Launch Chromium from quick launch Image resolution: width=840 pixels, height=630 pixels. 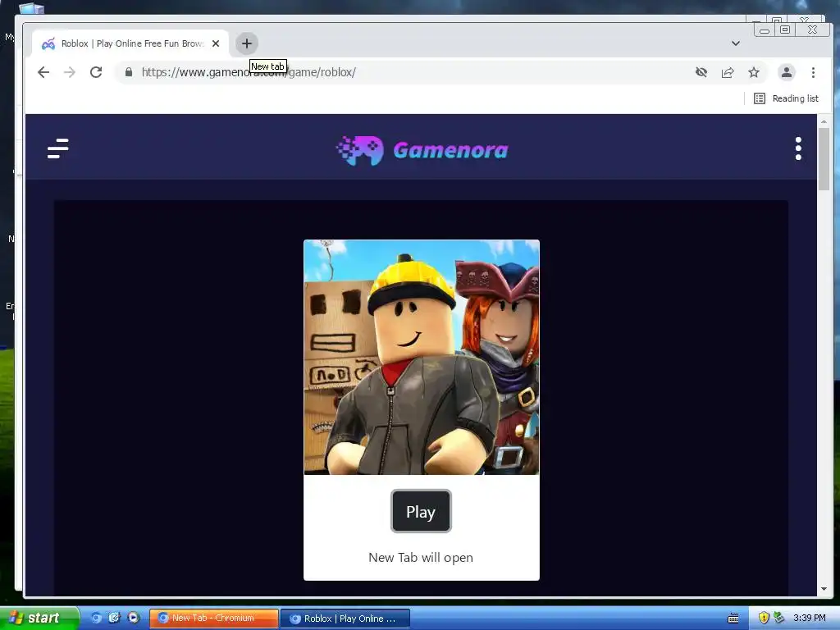click(x=96, y=618)
